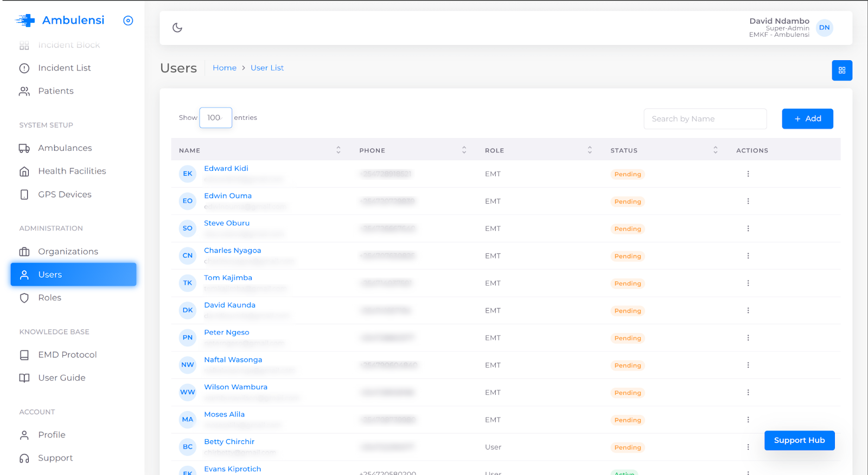
Task: Open the Show entries dropdown
Action: (x=215, y=118)
